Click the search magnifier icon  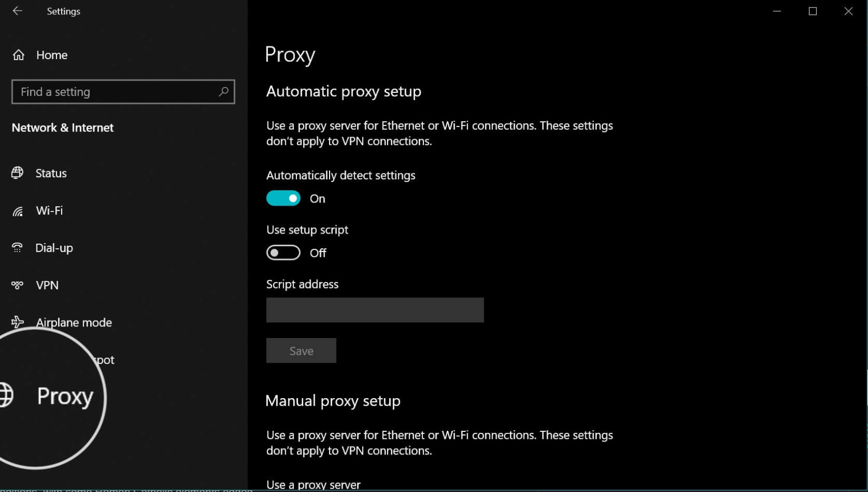point(224,91)
